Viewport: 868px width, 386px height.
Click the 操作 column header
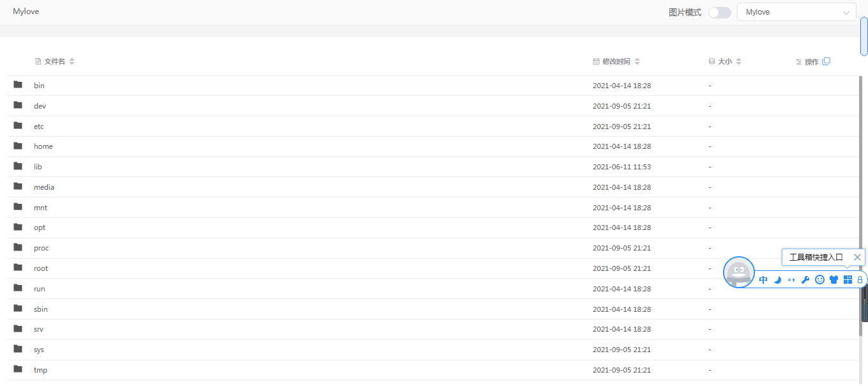click(812, 62)
